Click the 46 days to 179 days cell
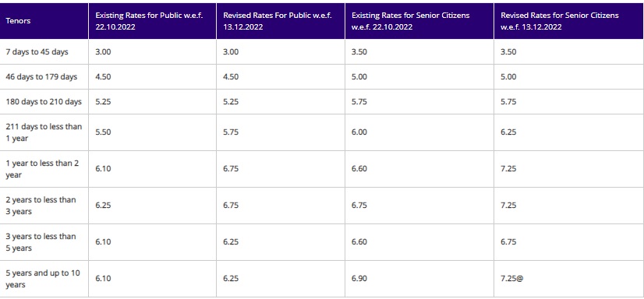Image resolution: width=644 pixels, height=299 pixels. [x=41, y=77]
